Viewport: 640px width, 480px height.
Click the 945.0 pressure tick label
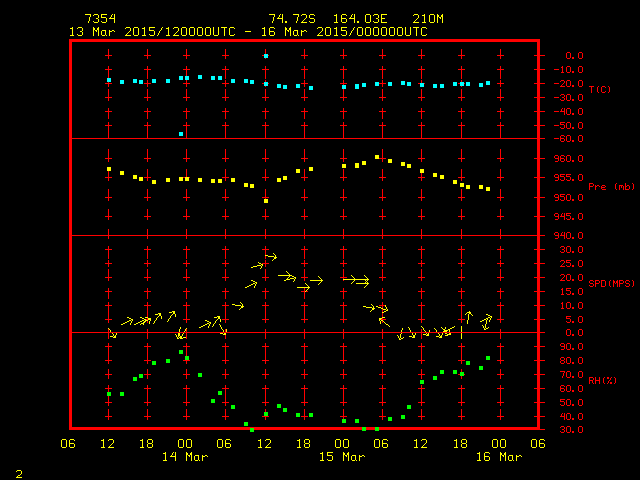569,217
